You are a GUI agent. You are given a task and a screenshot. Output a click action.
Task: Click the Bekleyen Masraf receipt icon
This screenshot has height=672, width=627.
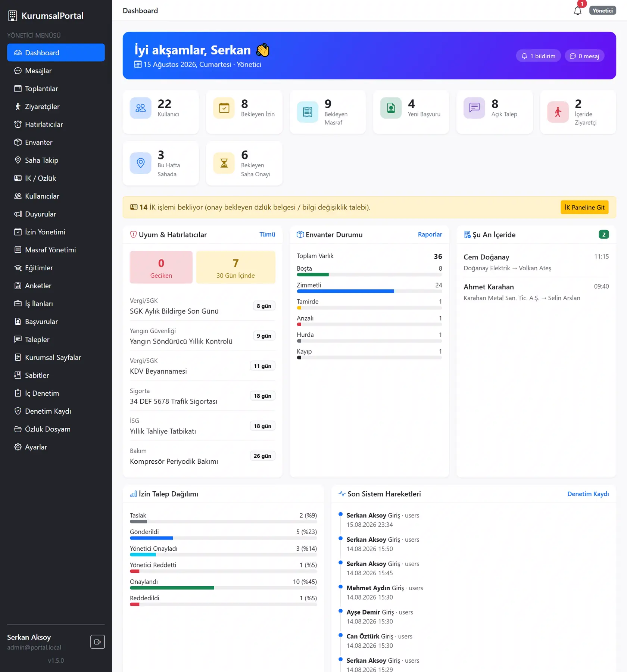pyautogui.click(x=308, y=112)
